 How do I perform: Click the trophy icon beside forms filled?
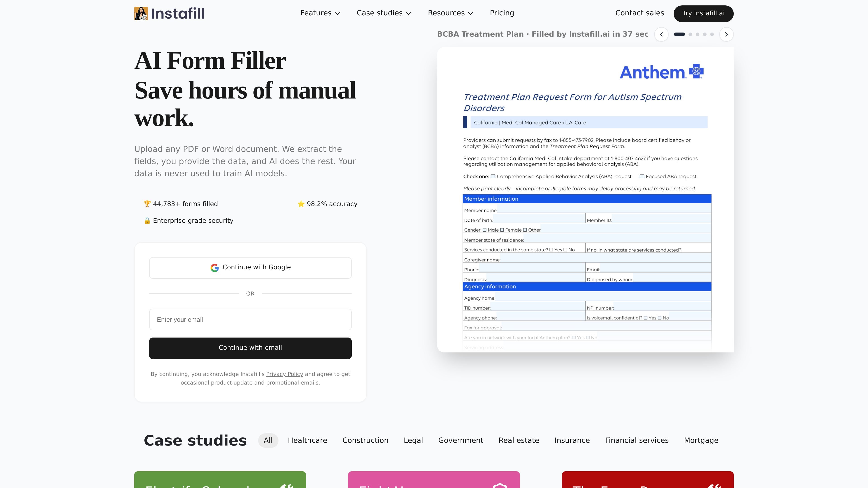pos(147,204)
